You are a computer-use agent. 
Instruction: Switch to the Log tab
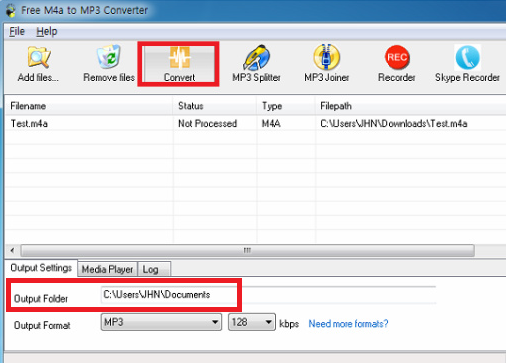(x=154, y=269)
